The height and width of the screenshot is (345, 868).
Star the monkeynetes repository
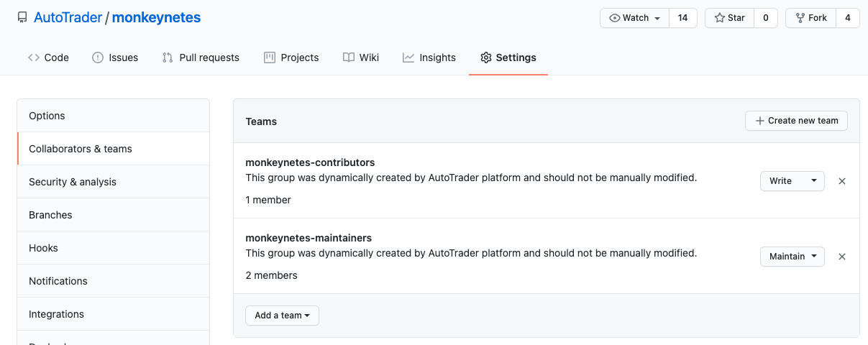point(729,18)
